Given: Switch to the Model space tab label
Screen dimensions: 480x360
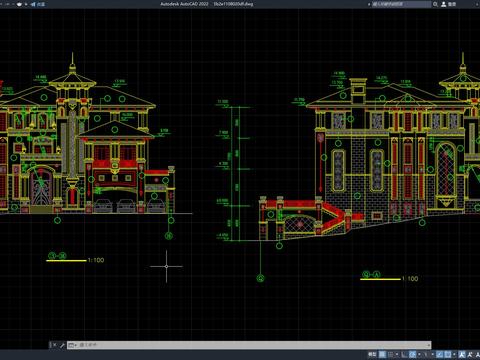Looking at the screenshot, I should coord(372,354).
